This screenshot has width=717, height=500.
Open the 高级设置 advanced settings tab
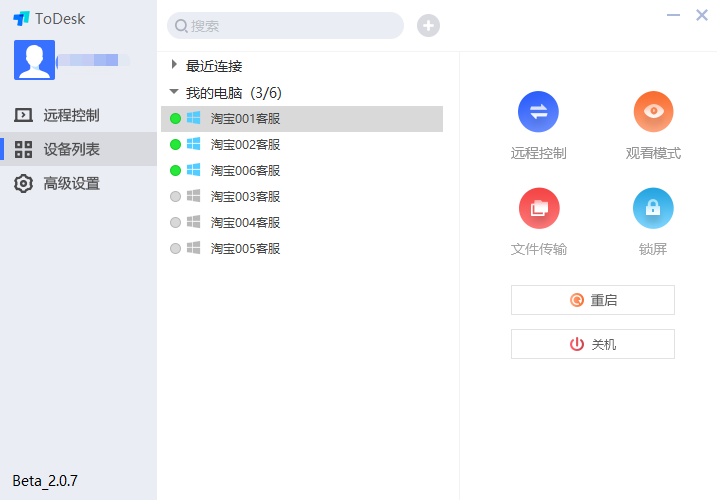pos(70,184)
